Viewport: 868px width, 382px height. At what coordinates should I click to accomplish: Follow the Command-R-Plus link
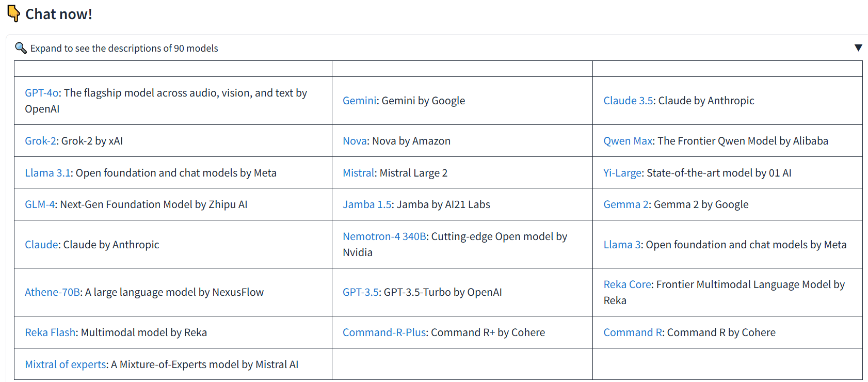[x=384, y=332]
